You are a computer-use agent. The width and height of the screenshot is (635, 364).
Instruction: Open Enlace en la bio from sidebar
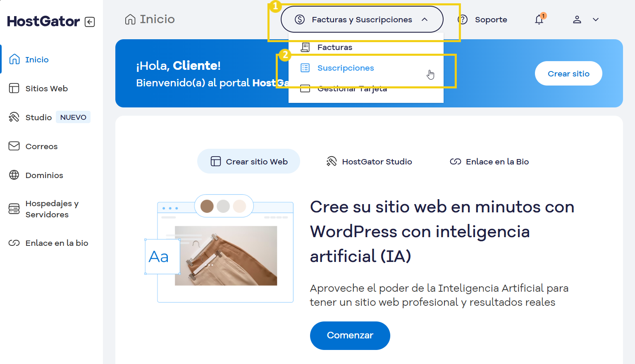[57, 243]
